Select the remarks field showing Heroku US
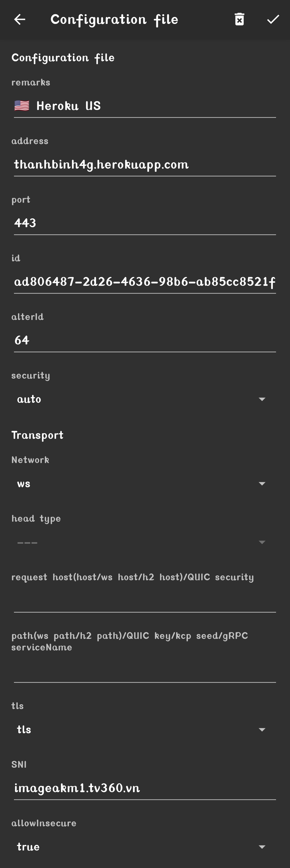 point(145,105)
